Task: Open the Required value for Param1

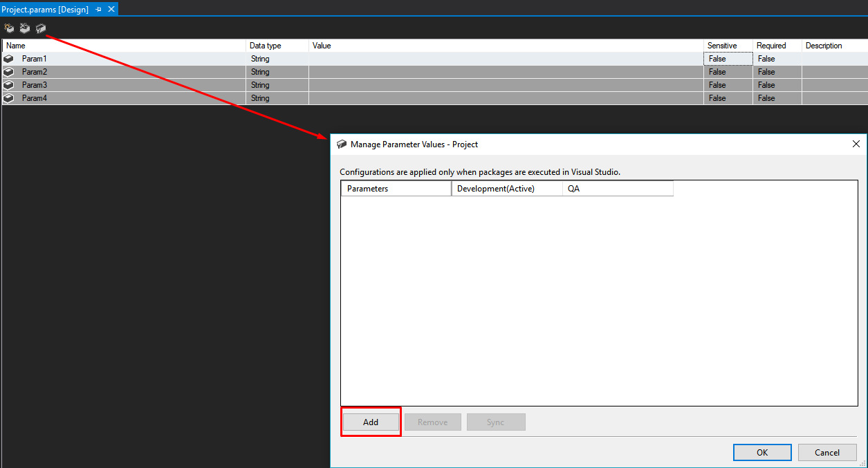Action: (x=777, y=59)
